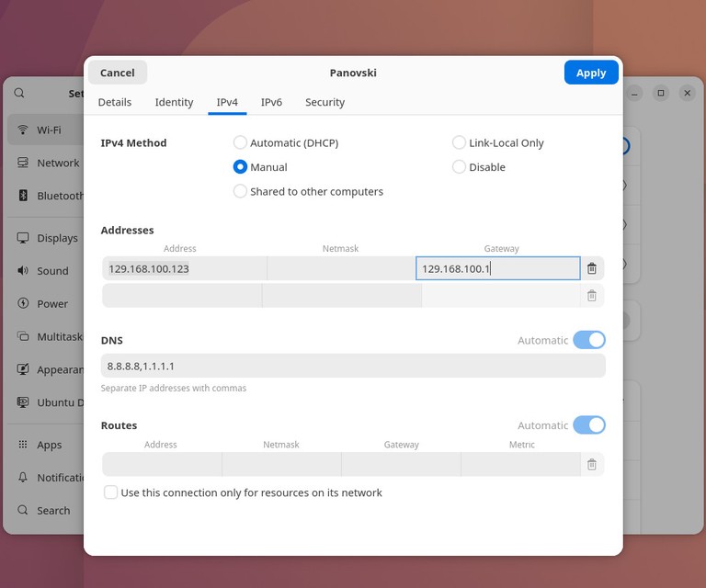Click the Routes Netmask field
Viewport: 706px width, 588px height.
[282, 464]
